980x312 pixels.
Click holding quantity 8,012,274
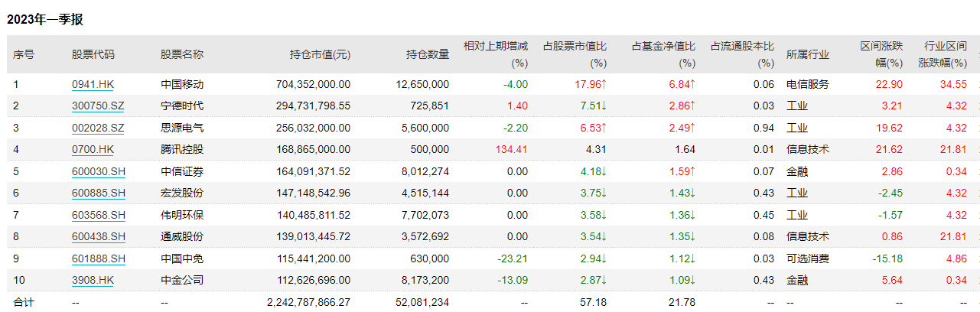click(x=426, y=171)
